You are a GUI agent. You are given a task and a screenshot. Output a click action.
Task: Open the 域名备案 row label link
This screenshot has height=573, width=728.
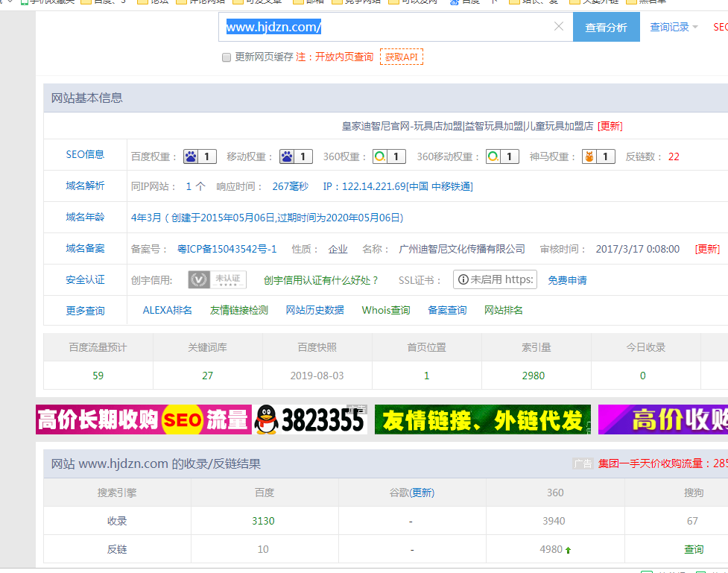tap(85, 248)
